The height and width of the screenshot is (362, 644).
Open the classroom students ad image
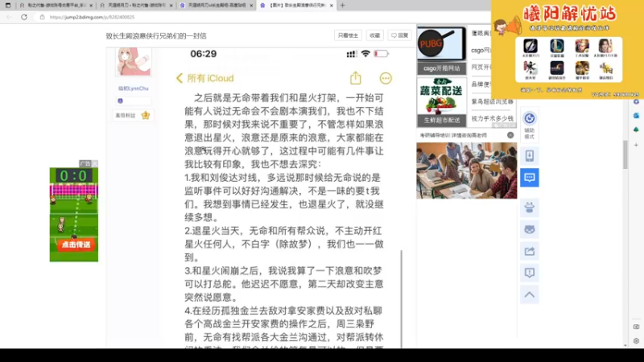[x=467, y=171]
